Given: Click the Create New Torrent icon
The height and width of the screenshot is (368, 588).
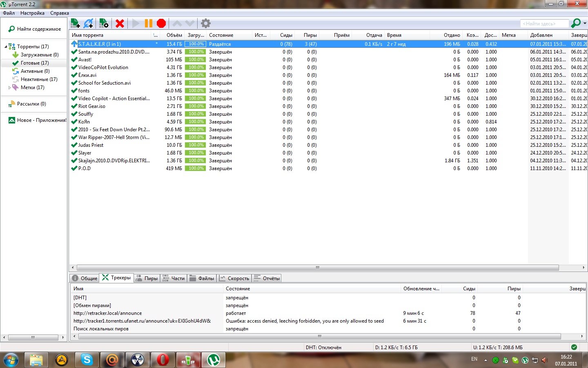Looking at the screenshot, I should click(x=104, y=23).
